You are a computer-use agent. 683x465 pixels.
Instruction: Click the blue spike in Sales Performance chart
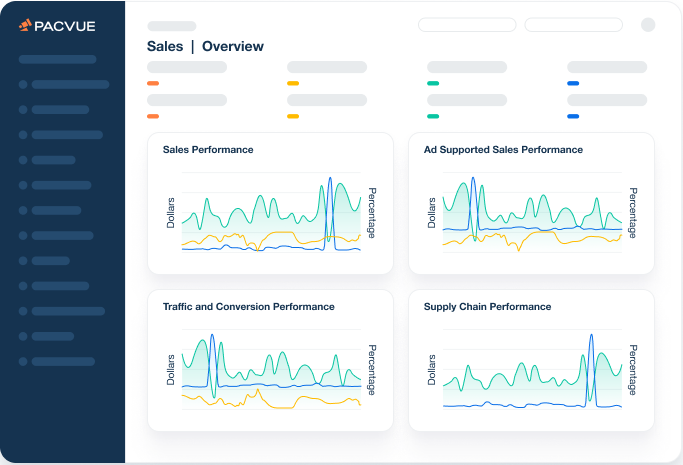click(x=330, y=213)
